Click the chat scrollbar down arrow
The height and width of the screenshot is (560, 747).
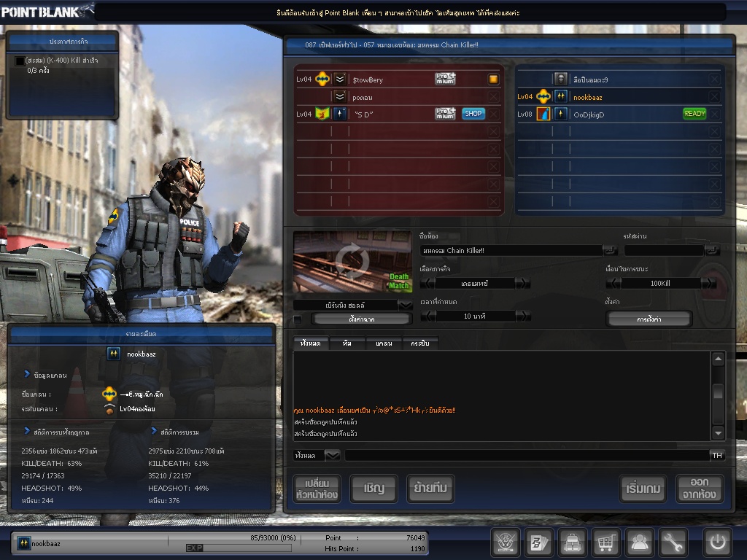pos(718,432)
